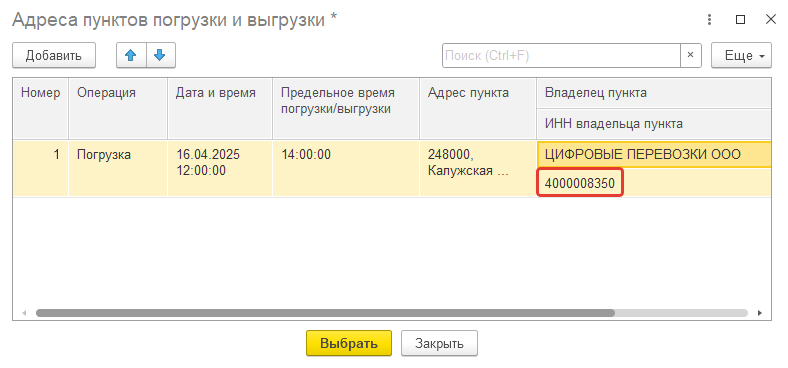The height and width of the screenshot is (368, 788).
Task: Click the Закрыть button
Action: pyautogui.click(x=439, y=343)
